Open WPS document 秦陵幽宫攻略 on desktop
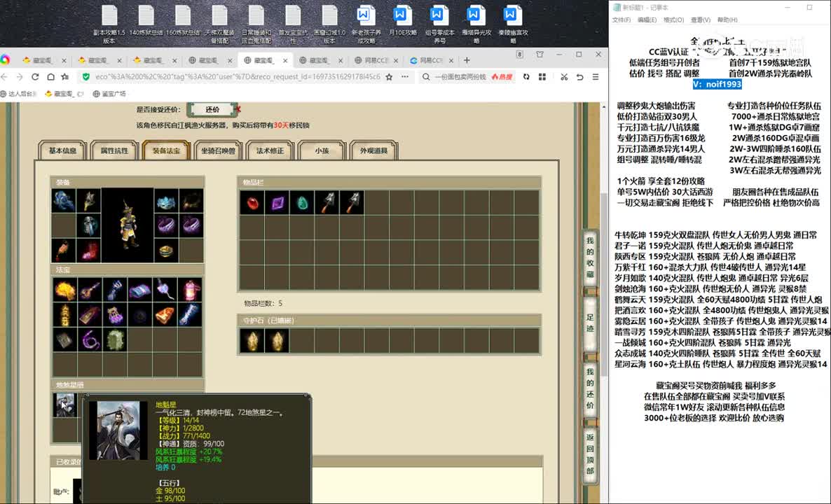The height and width of the screenshot is (504, 831). click(512, 24)
